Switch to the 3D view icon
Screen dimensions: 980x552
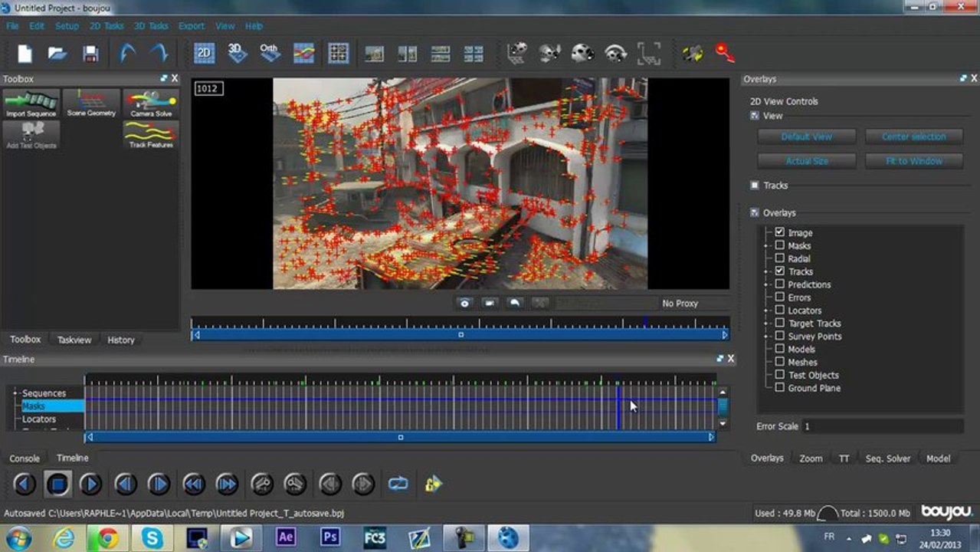pos(237,53)
